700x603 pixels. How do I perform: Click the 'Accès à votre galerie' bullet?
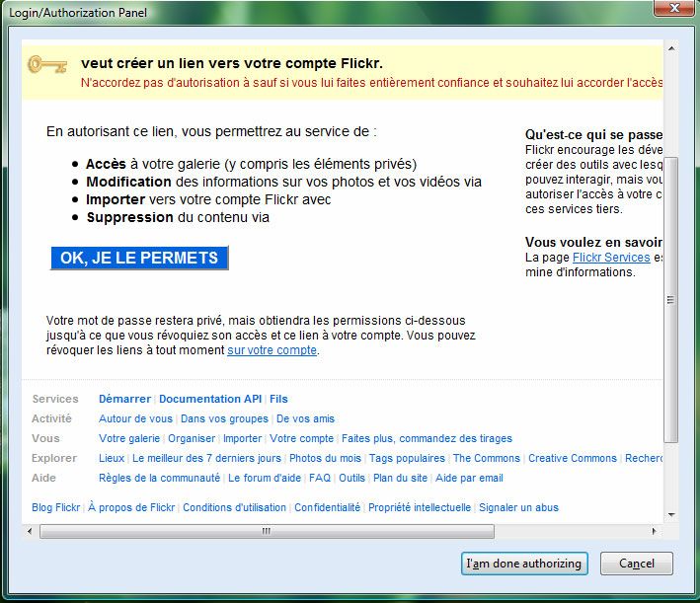(251, 164)
